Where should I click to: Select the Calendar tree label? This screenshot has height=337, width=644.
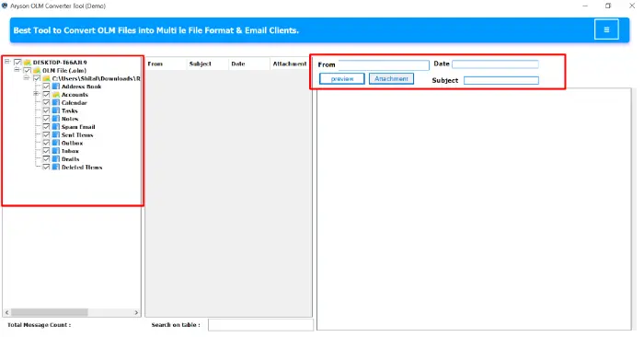(x=74, y=103)
